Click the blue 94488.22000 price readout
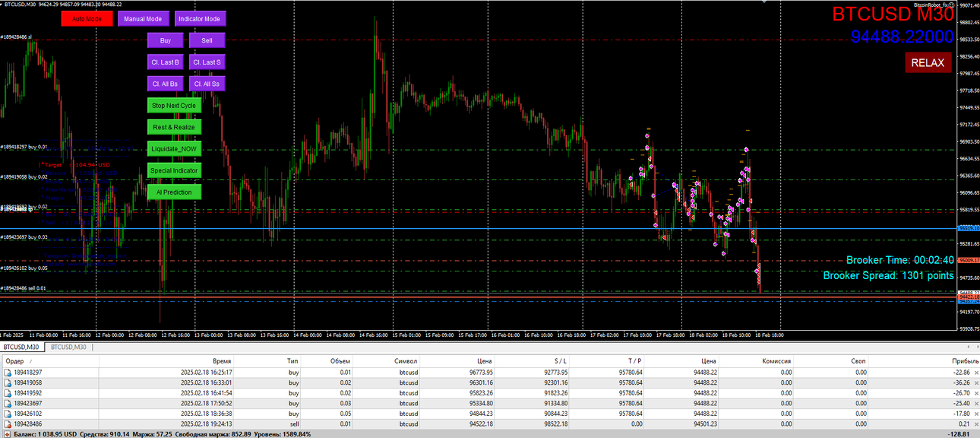 click(902, 36)
